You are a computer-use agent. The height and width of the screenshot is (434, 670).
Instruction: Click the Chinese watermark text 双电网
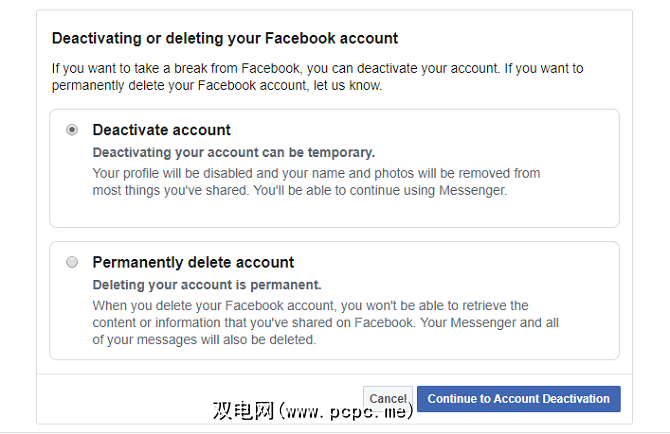242,411
